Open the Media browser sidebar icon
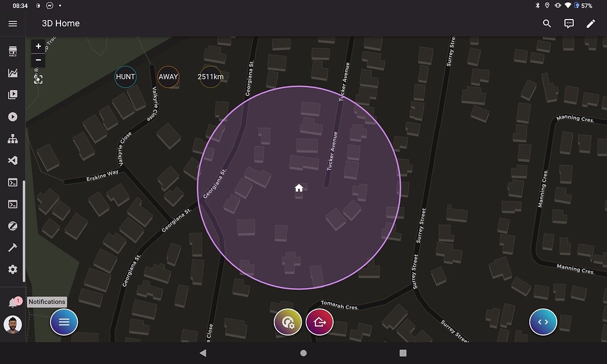 (12, 94)
